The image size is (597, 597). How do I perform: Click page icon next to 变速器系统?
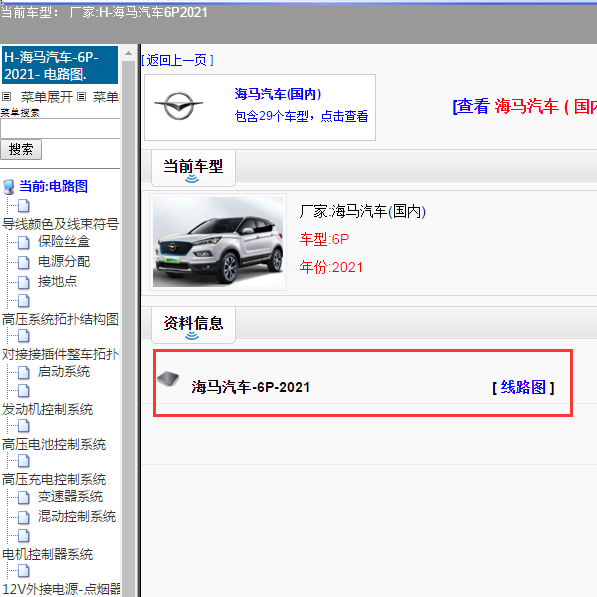click(x=24, y=497)
